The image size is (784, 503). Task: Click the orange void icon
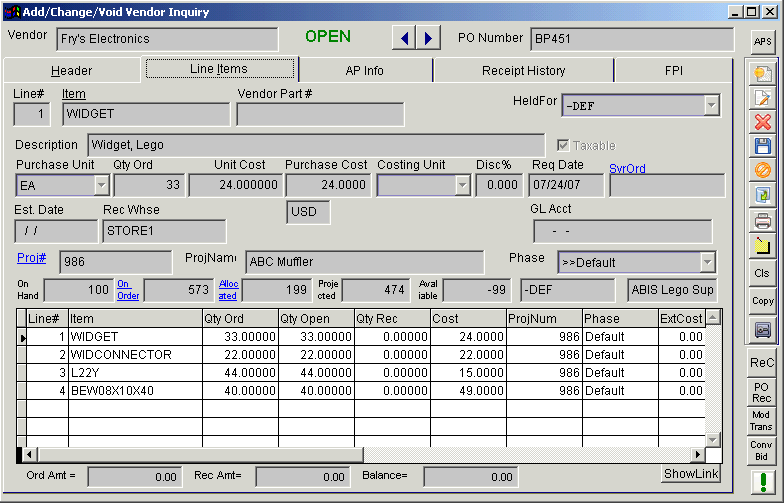763,170
